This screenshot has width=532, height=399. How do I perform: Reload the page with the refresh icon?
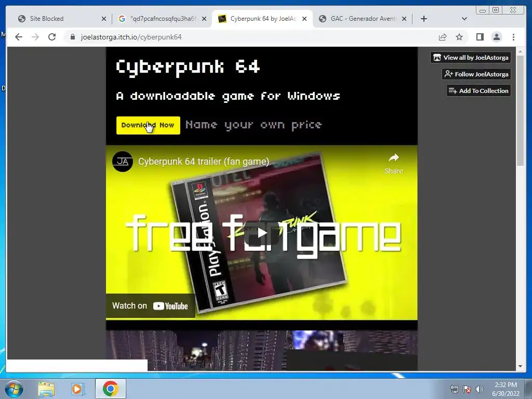coord(52,37)
